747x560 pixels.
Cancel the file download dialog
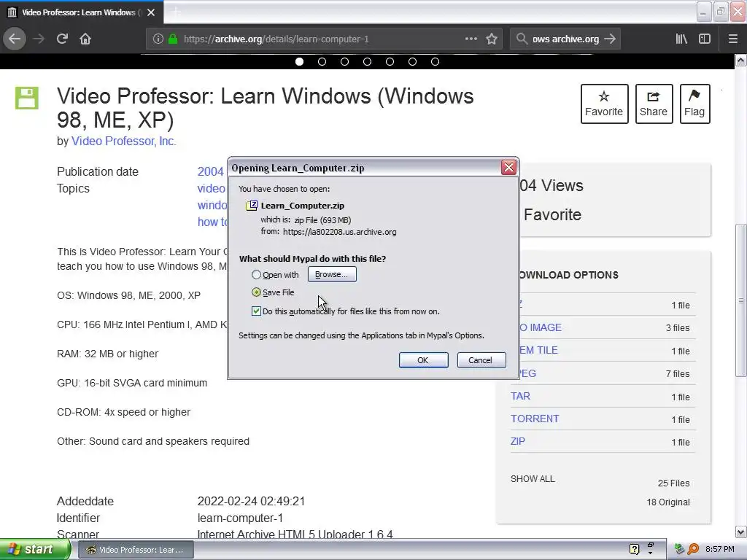click(x=481, y=360)
